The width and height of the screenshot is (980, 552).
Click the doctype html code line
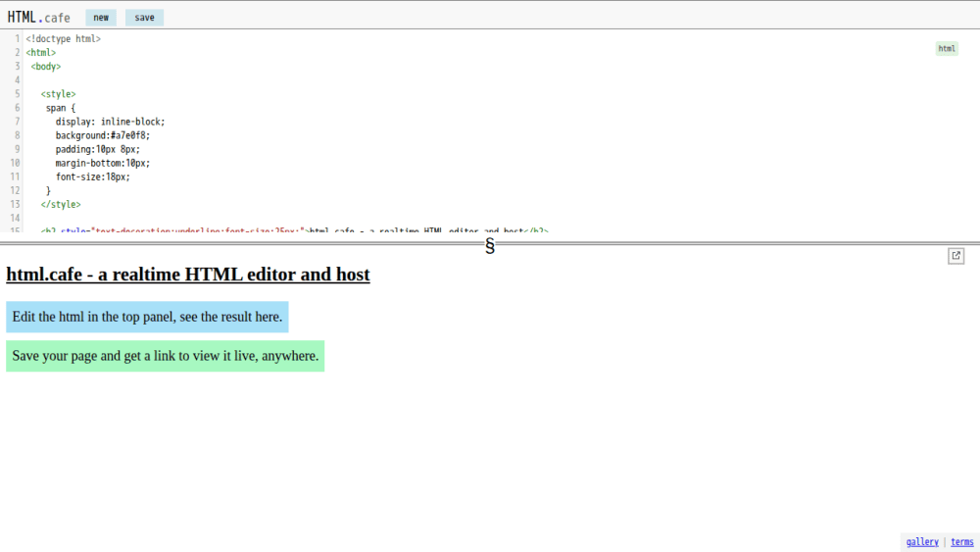point(63,39)
